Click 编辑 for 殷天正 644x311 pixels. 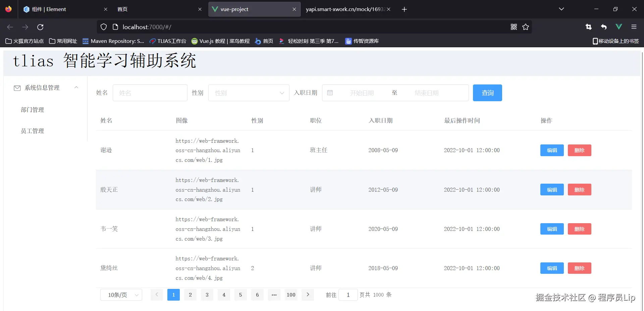click(552, 190)
